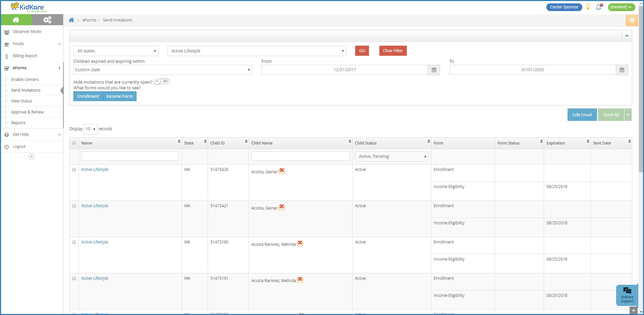Collapse the filter panel with the chevron
Viewport: 644px width, 315px height.
627,36
